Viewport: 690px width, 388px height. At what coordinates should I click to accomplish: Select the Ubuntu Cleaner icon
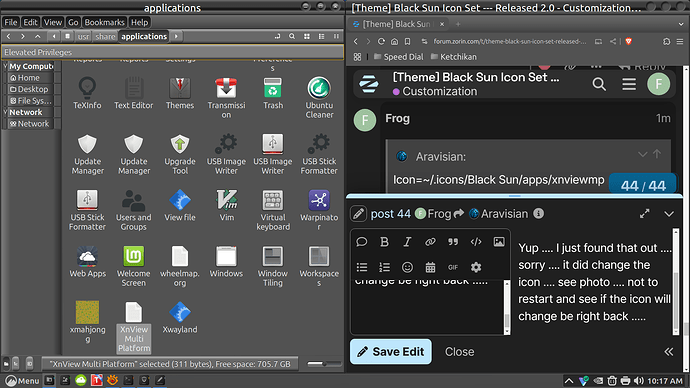[319, 88]
